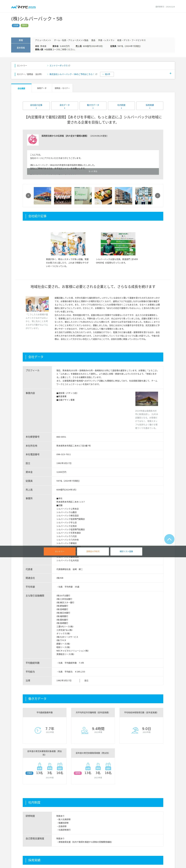Click the 取得者 badge in childcare leave card
The height and width of the screenshot is (868, 186).
click(x=78, y=773)
